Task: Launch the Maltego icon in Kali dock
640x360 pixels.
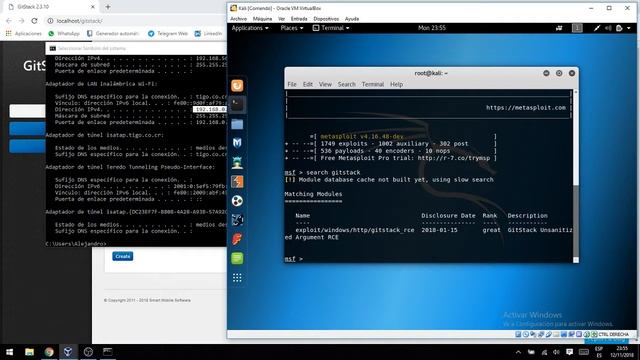Action: point(237,220)
